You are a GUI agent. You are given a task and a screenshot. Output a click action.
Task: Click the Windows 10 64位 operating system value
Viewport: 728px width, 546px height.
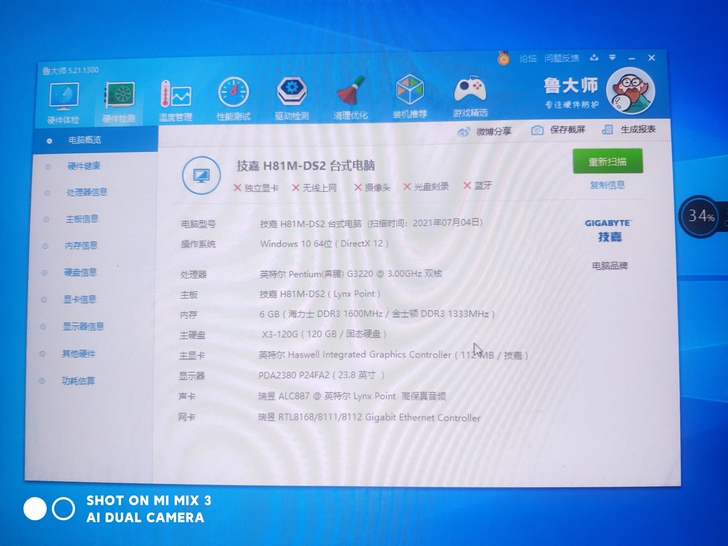(324, 244)
